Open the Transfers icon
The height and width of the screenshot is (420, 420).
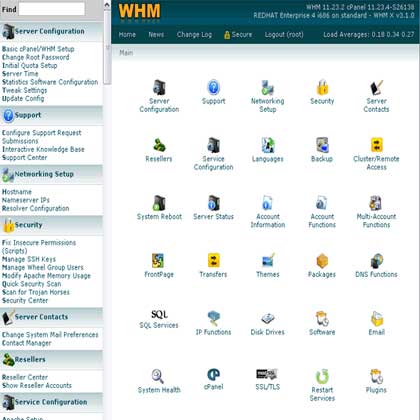coord(213,261)
